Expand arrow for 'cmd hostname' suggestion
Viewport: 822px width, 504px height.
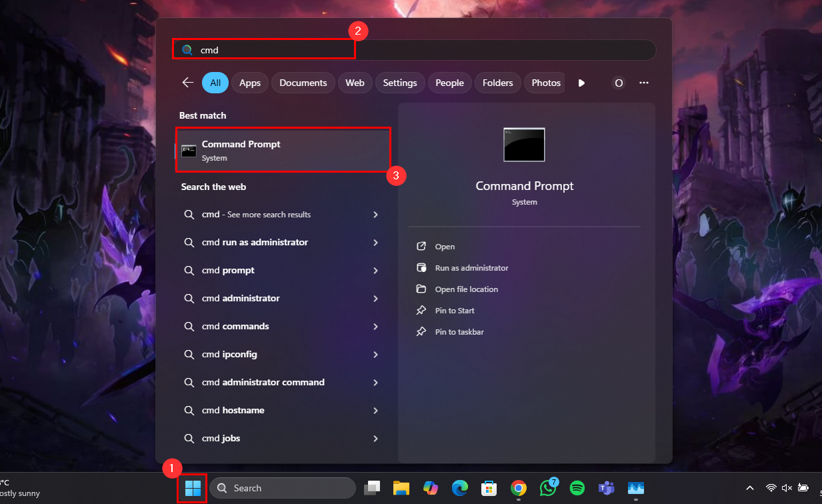click(x=375, y=411)
